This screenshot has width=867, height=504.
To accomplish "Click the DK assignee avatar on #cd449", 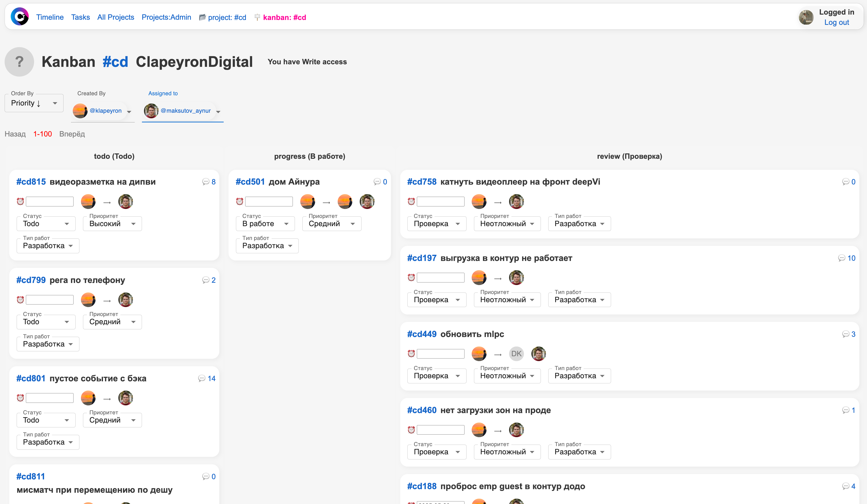I will tap(516, 354).
